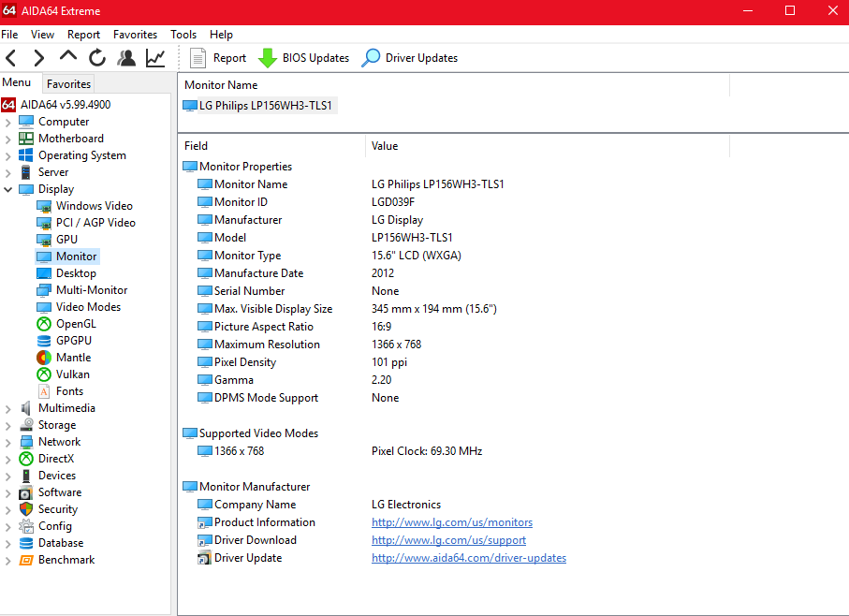The image size is (849, 616).
Task: Open the user manager silhouette icon
Action: click(x=126, y=57)
